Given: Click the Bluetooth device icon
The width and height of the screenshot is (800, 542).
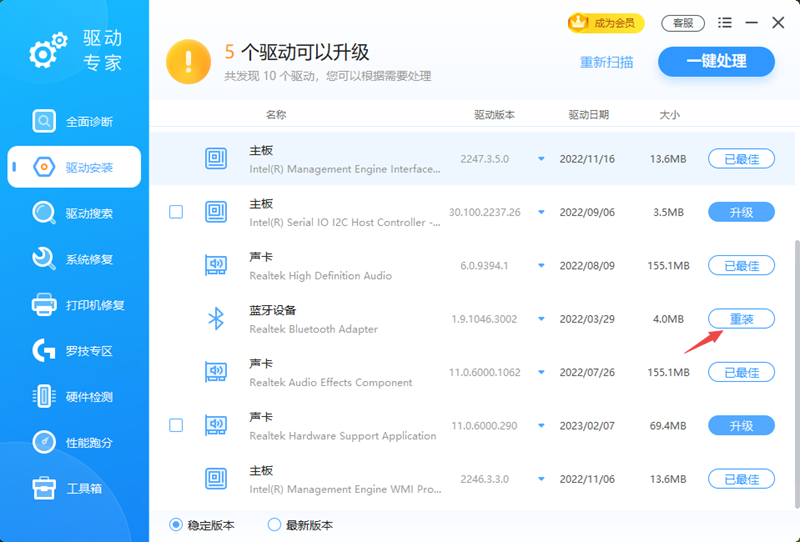Looking at the screenshot, I should [216, 319].
